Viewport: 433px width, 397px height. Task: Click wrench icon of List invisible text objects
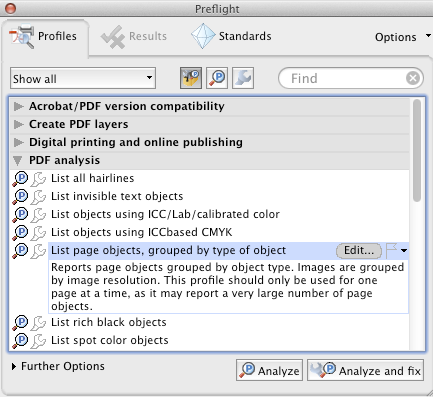[x=38, y=197]
